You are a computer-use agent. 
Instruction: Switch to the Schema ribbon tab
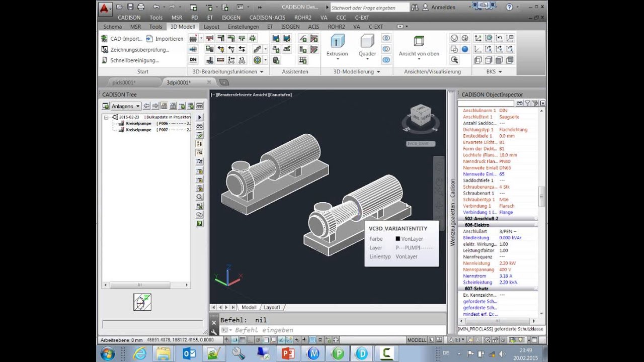click(x=112, y=27)
